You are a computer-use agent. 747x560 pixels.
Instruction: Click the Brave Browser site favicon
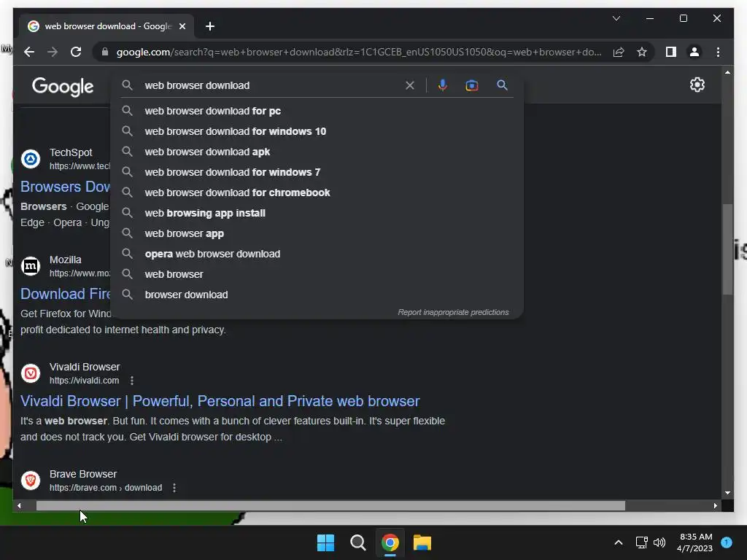point(31,480)
